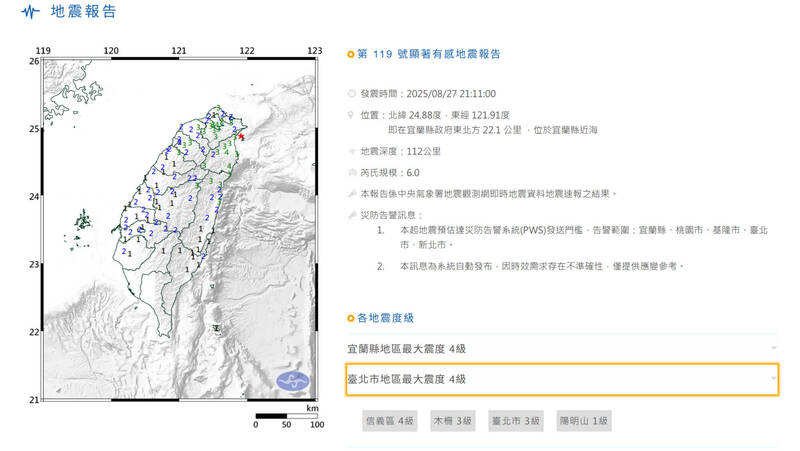This screenshot has width=800, height=451.
Task: Click the 第 119 號顯著有感地震報告 title
Action: [x=428, y=54]
